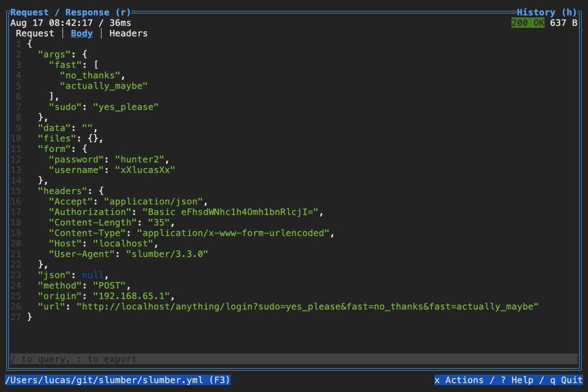Click the "Content-Type" header line
The image size is (588, 392).
pyautogui.click(x=192, y=233)
